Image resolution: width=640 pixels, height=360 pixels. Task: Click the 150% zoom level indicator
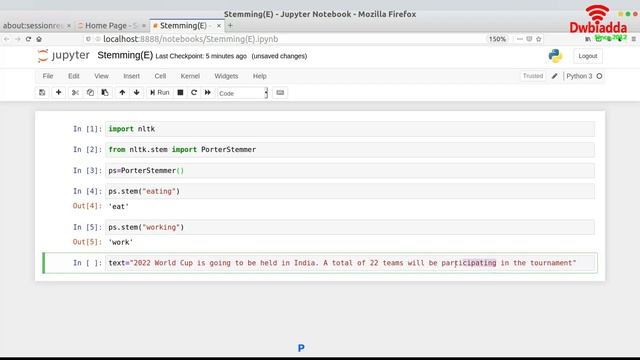(x=497, y=39)
